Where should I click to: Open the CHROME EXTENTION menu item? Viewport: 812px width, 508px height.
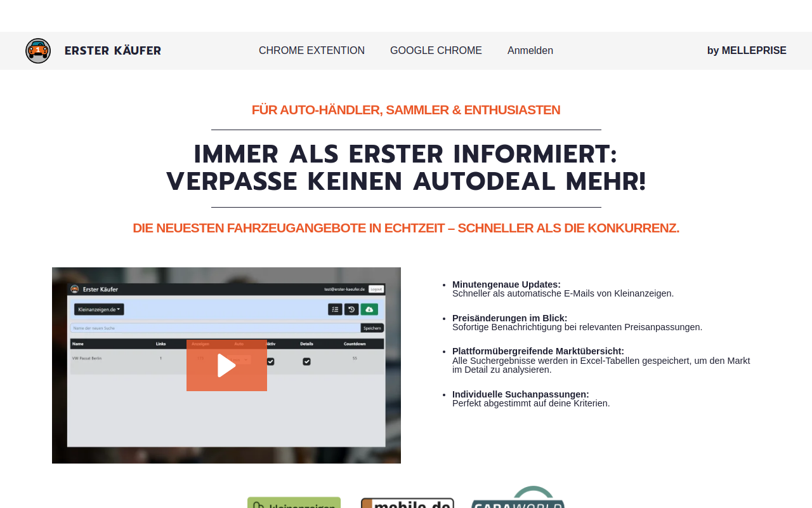(x=311, y=51)
